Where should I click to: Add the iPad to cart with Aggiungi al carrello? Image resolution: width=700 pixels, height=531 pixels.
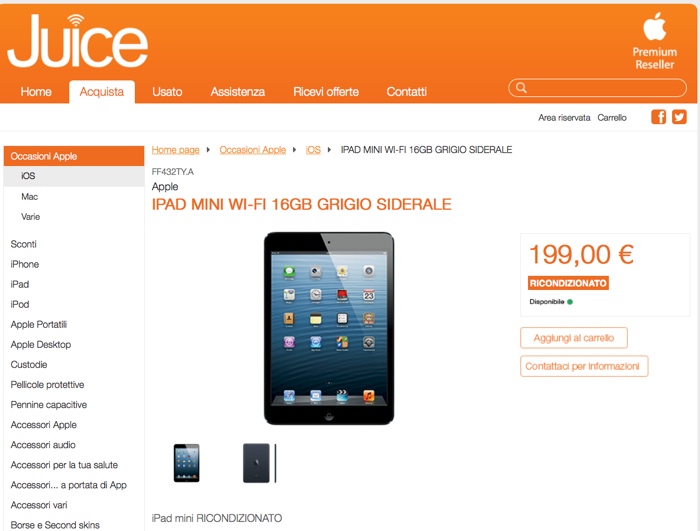coord(574,338)
